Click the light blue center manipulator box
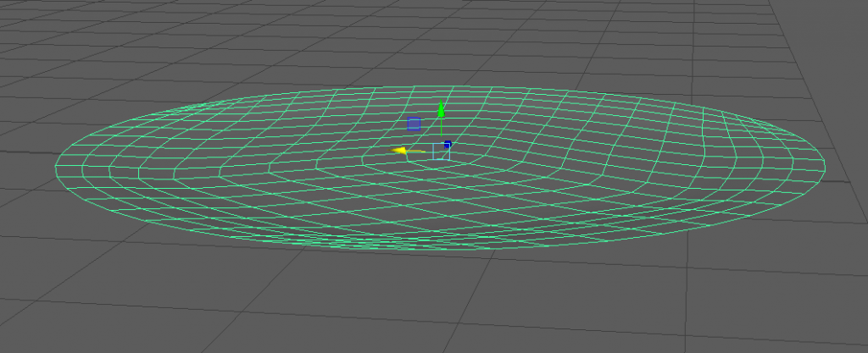 click(440, 152)
